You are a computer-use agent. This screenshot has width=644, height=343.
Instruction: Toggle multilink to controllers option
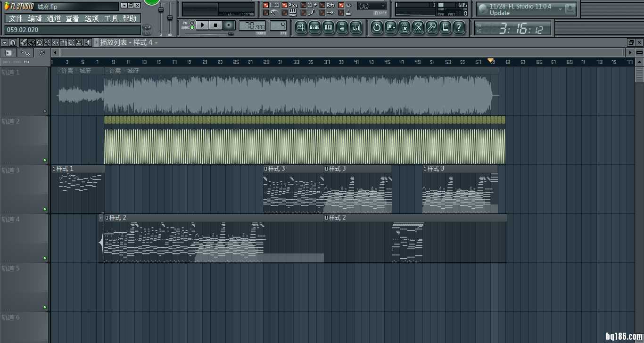coord(341,5)
